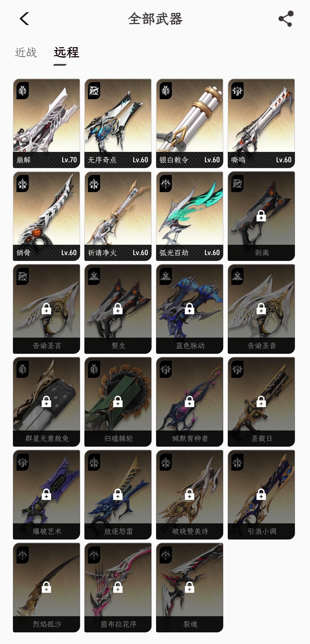Click the 告谕圣言 name label
310x644 pixels.
(47, 346)
